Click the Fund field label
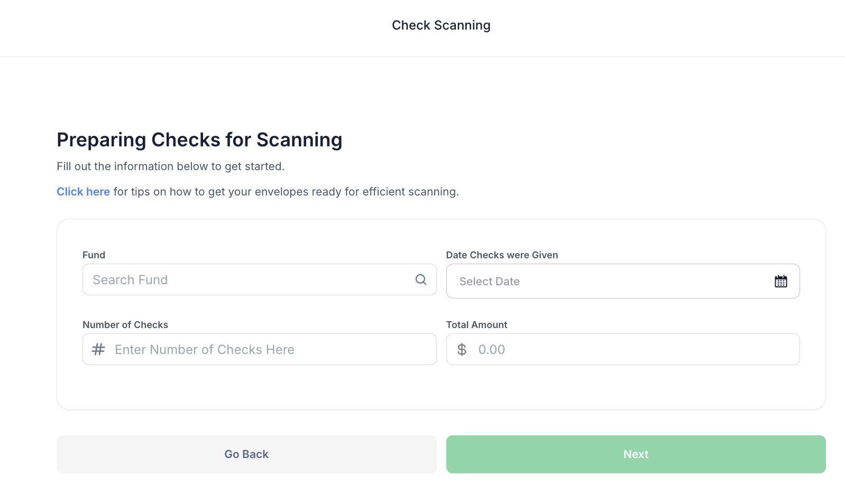The height and width of the screenshot is (504, 845). (94, 255)
